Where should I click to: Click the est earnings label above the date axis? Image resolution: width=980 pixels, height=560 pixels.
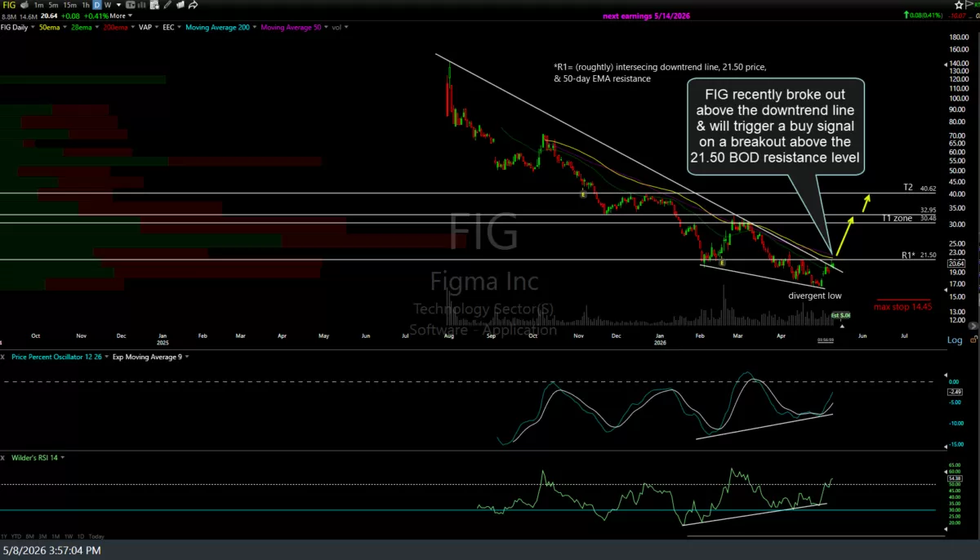tap(841, 315)
